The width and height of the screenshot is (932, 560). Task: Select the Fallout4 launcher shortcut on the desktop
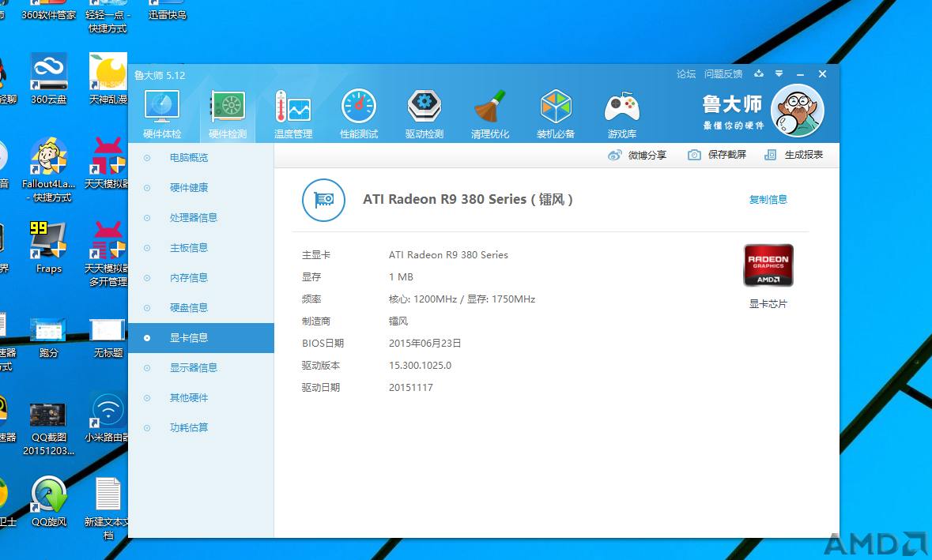click(x=49, y=170)
